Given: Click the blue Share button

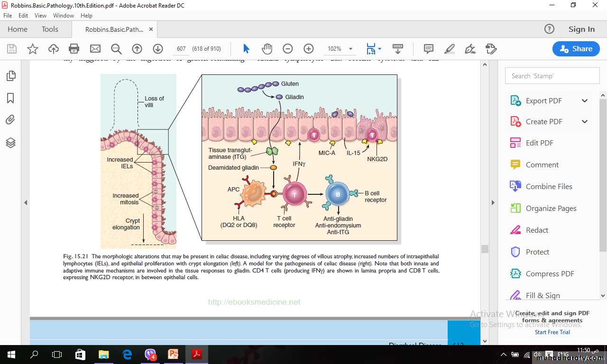Looking at the screenshot, I should (576, 49).
